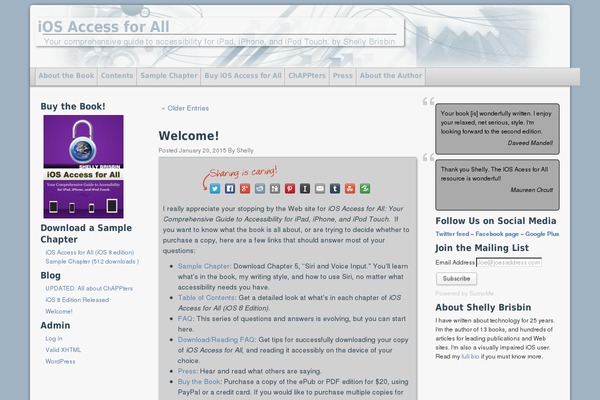Viewport: 600px width, 400px height.
Task: Click the 'Buy the Book!' heading
Action: coord(73,106)
